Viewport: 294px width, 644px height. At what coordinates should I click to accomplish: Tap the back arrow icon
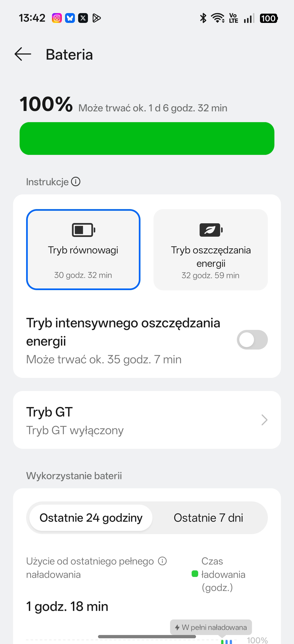tap(23, 54)
